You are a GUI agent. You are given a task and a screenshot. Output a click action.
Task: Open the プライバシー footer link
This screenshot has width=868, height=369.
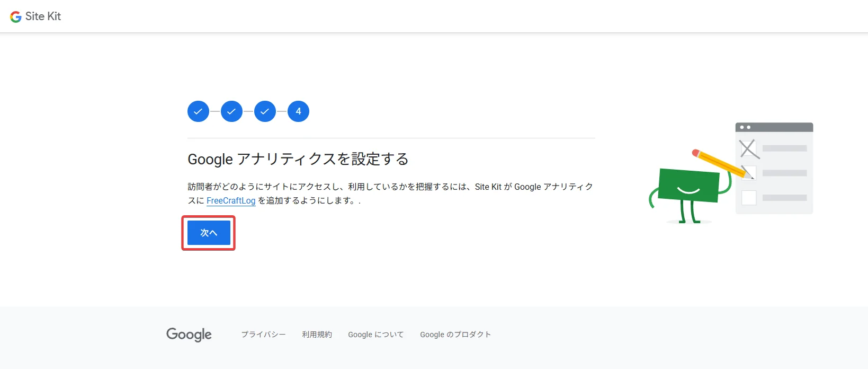[263, 335]
